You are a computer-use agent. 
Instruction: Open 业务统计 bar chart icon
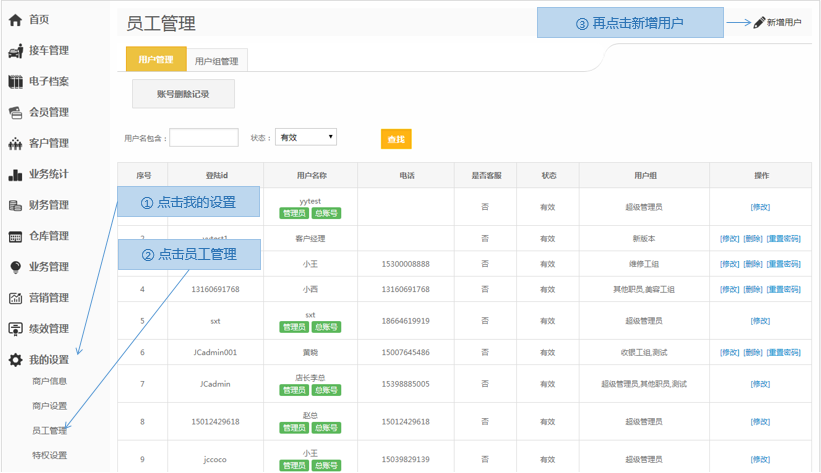tap(15, 175)
